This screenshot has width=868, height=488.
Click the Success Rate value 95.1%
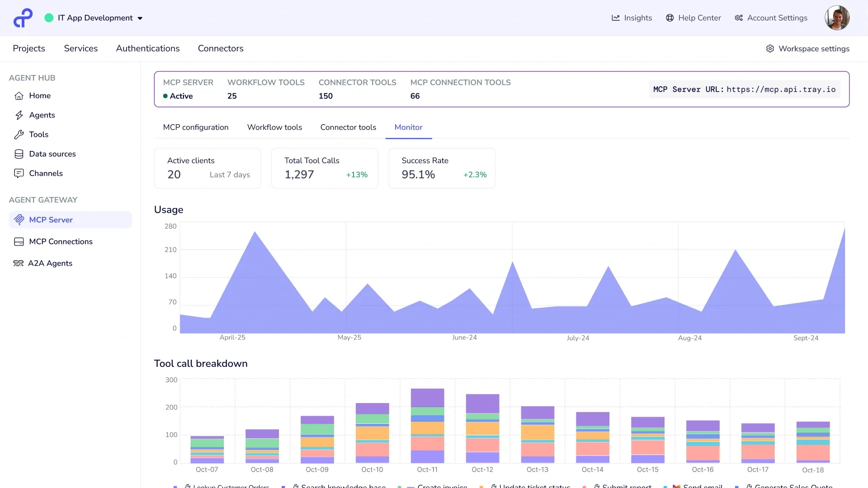tap(418, 175)
